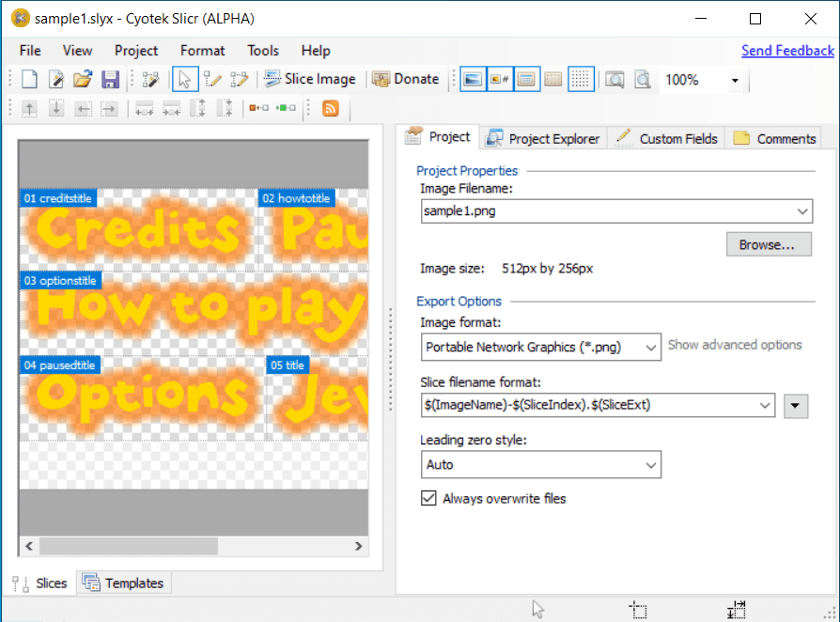Expand the Slice filename format combo box
The image size is (840, 622).
(765, 405)
